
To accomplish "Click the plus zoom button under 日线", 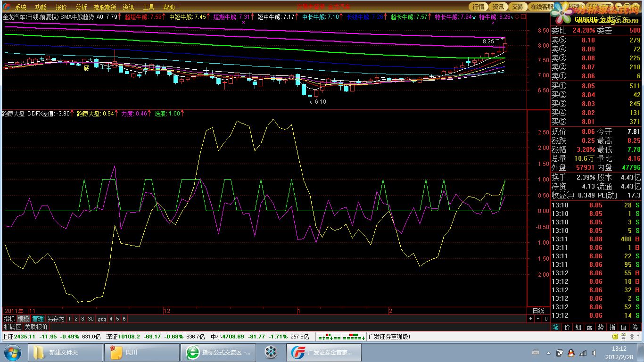I will coord(531,319).
